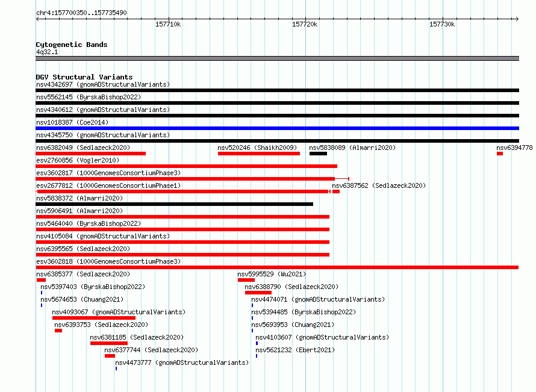Click the Cytogenetic Bands track title

[x=72, y=45]
